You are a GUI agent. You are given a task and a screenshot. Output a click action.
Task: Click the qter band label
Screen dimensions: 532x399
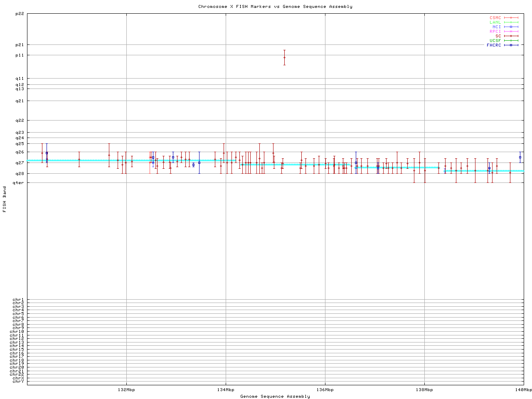click(19, 183)
